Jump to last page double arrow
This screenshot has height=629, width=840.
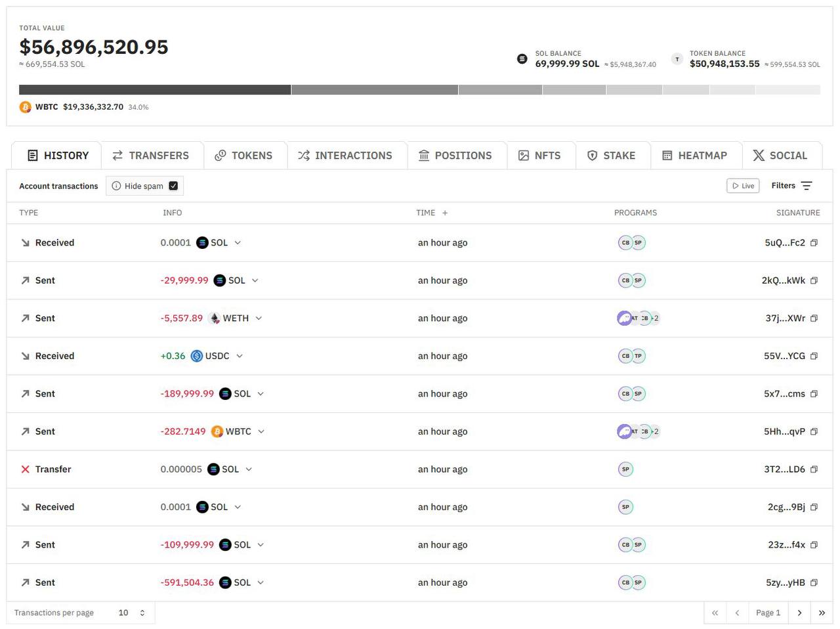(822, 613)
